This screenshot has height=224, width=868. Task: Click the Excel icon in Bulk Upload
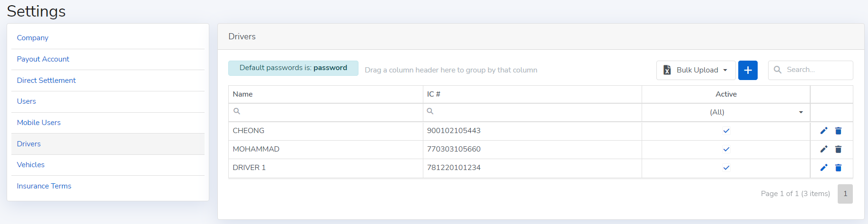pos(667,70)
